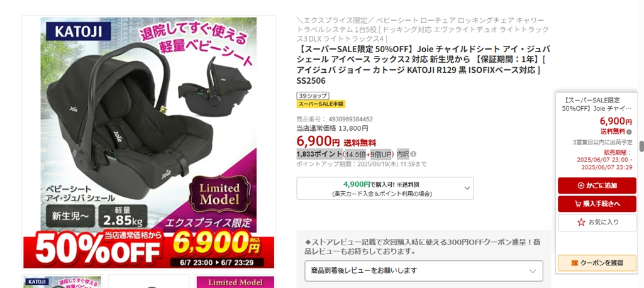Screen dimensions: 644x288
Task: Click the info icon beside 送料無料 in side panel
Action: [629, 132]
